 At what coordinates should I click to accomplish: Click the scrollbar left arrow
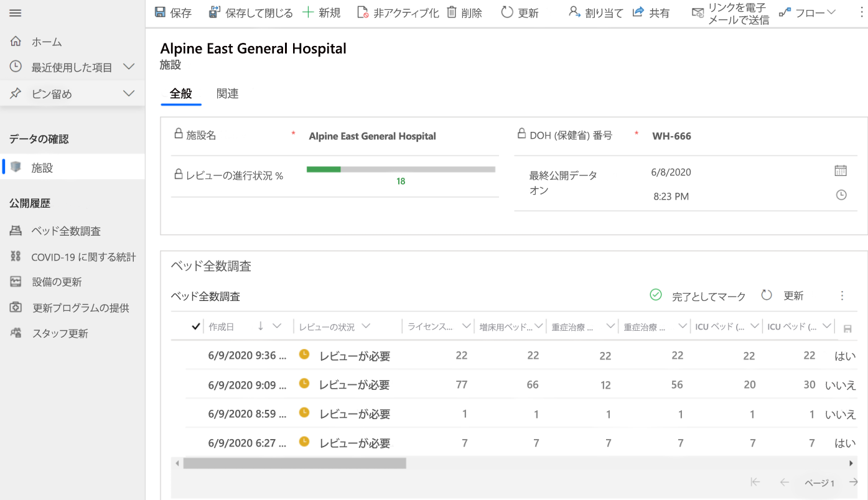tap(177, 463)
